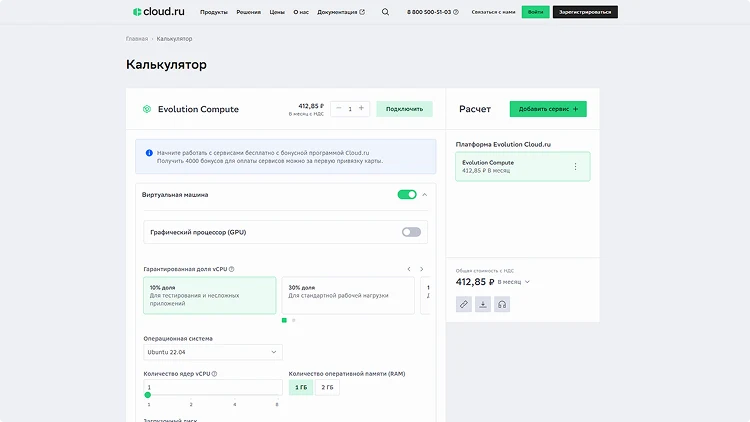Select the first carousel page dot
This screenshot has height=422, width=750.
pos(284,320)
